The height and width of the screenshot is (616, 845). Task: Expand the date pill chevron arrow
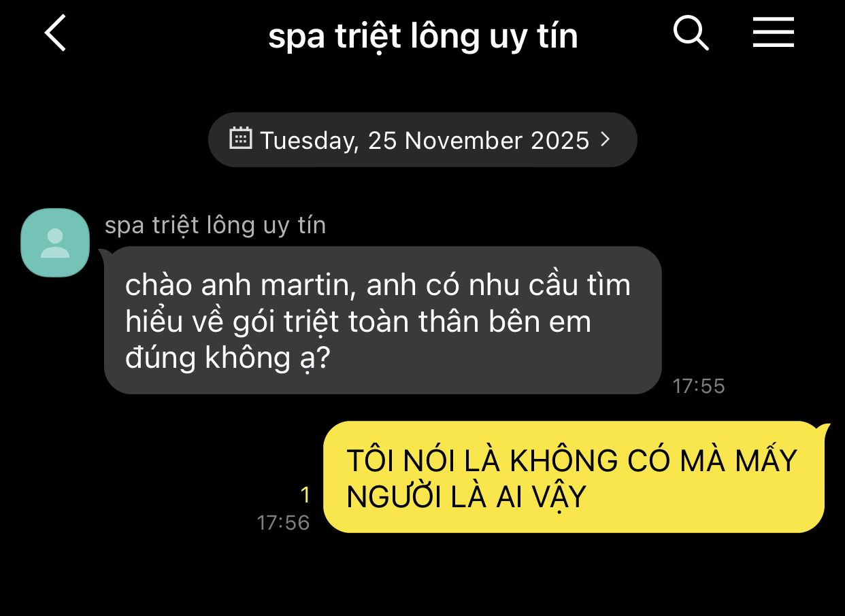pos(605,139)
